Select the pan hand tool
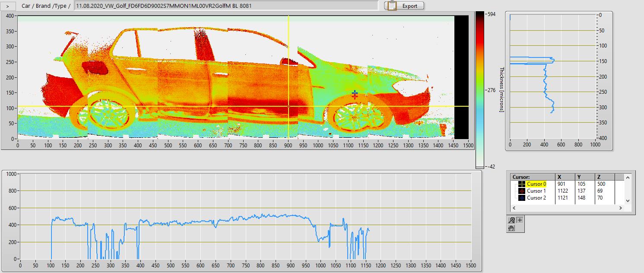This screenshot has height=273, width=644. pyautogui.click(x=512, y=228)
